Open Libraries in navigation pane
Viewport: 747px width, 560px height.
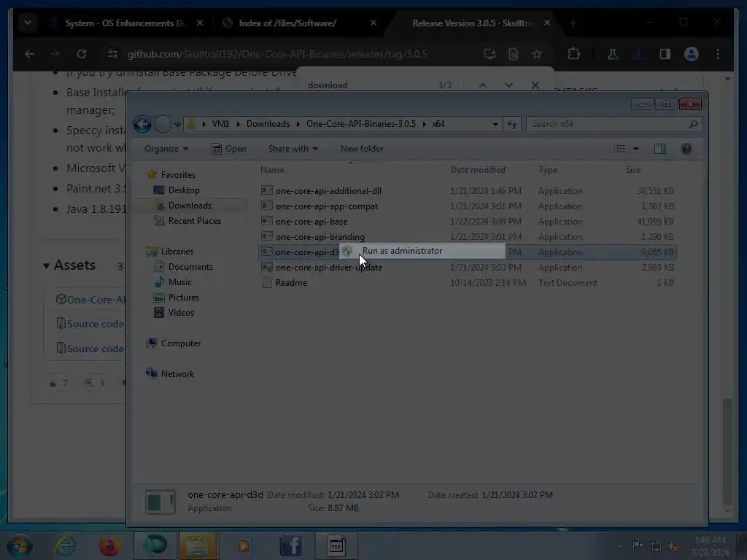pyautogui.click(x=177, y=252)
